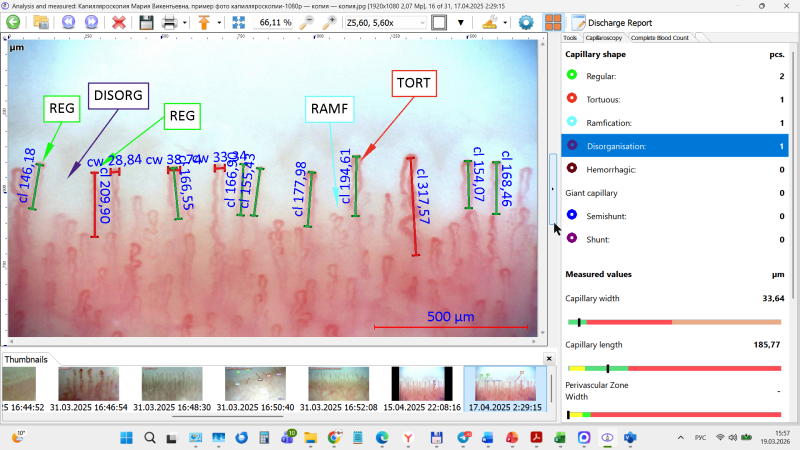
Task: Zoom in with the plus magnifier
Action: click(330, 22)
